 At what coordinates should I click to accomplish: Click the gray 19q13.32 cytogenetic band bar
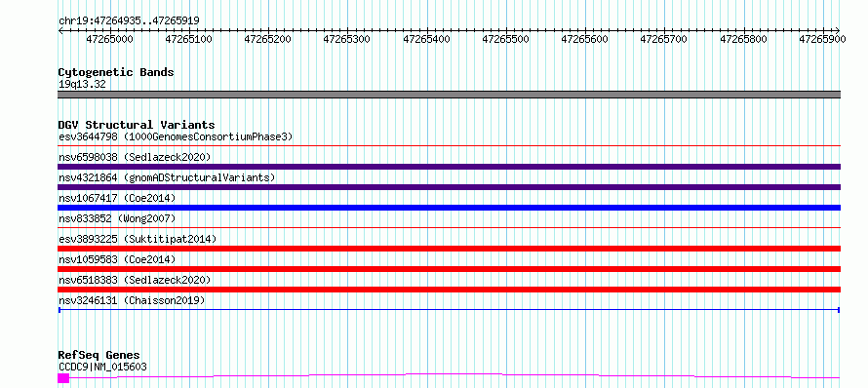449,95
